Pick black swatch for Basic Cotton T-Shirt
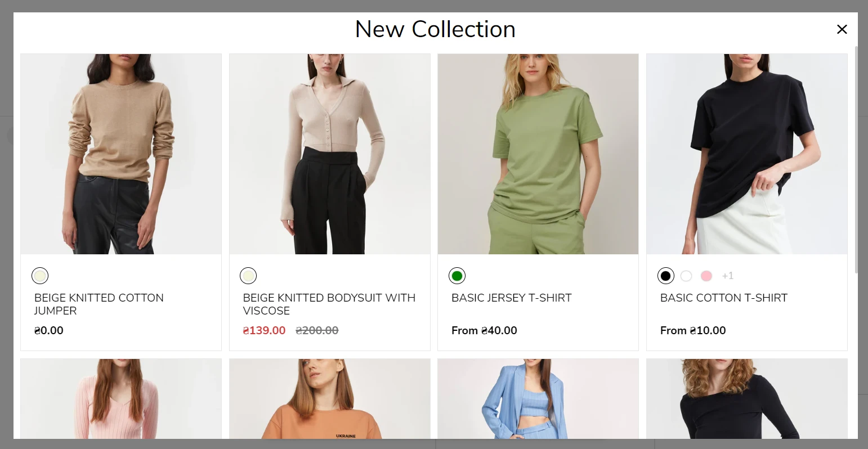The height and width of the screenshot is (449, 868). click(666, 276)
